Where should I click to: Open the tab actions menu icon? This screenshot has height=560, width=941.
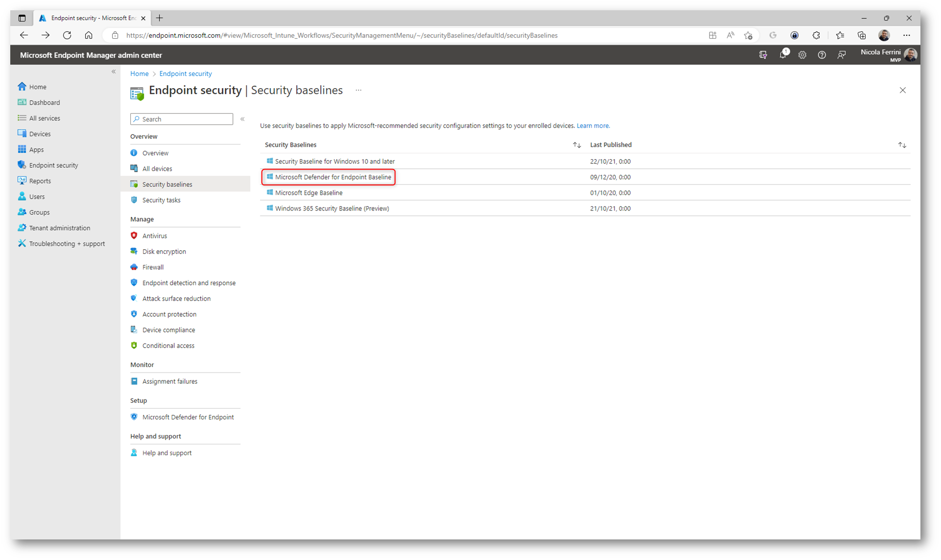pos(22,18)
